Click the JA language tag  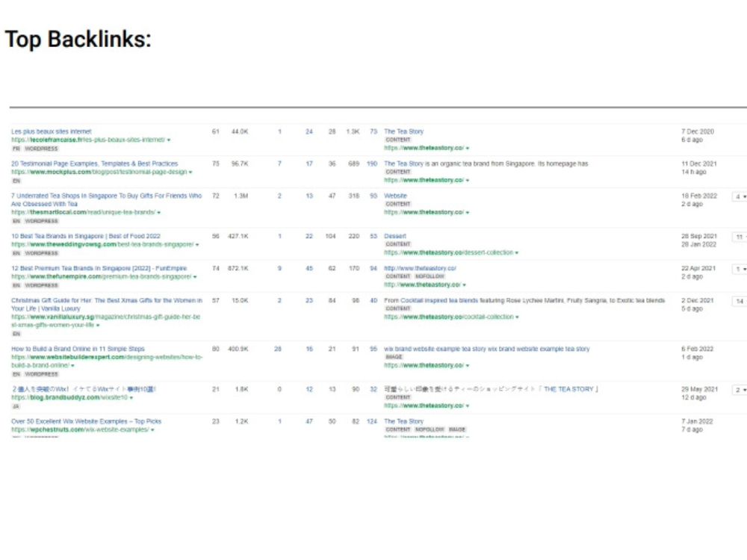click(x=16, y=406)
